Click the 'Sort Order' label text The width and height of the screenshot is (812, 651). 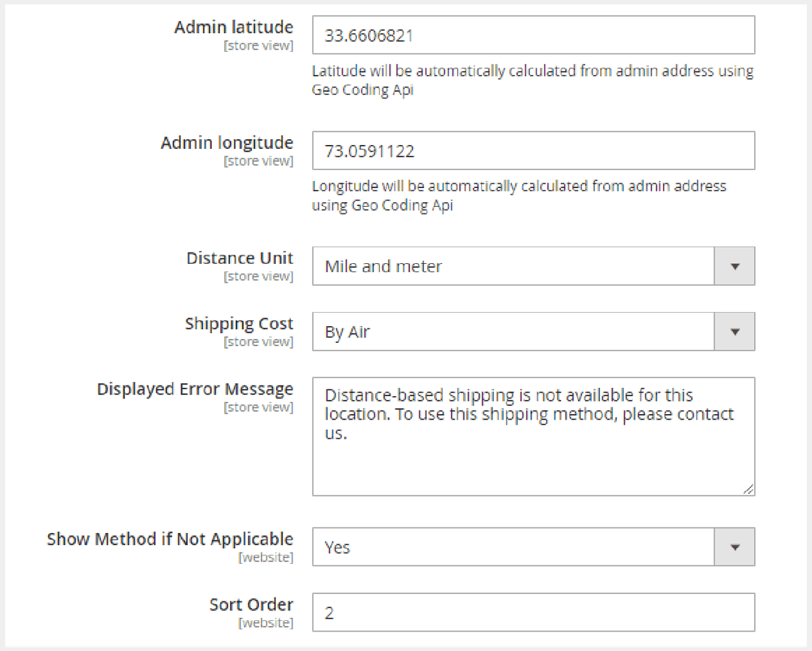251,604
